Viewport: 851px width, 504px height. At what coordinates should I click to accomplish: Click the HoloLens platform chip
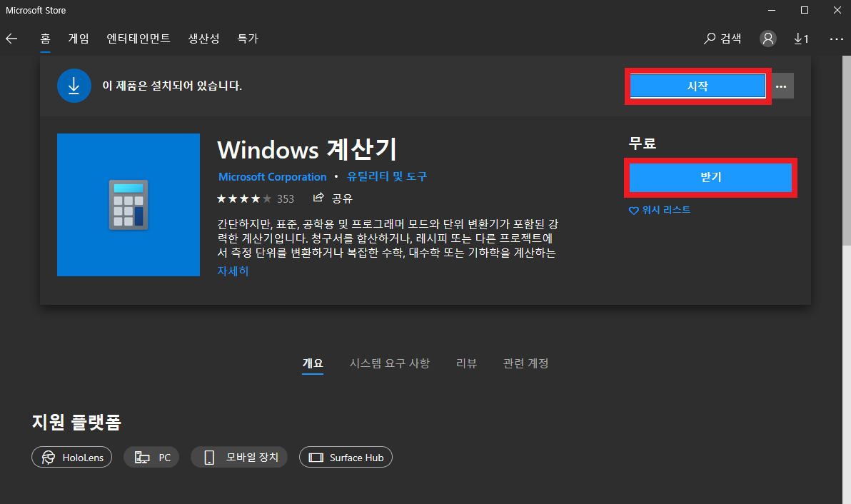click(71, 458)
